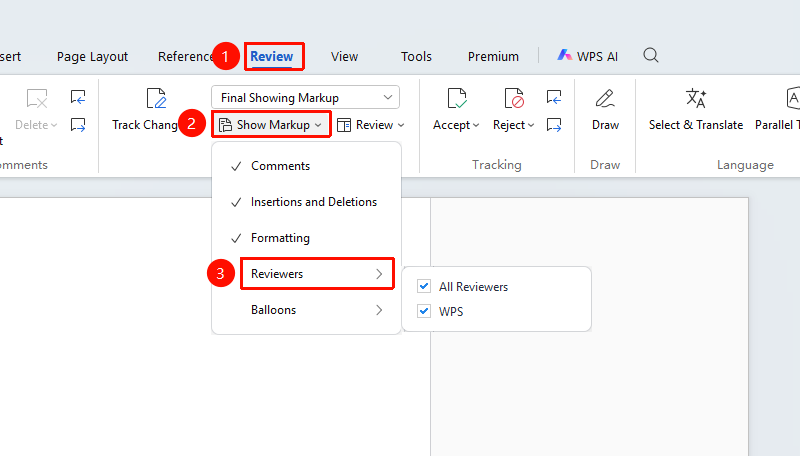Click the search magnifier icon
Image resolution: width=800 pixels, height=456 pixels.
coord(651,55)
